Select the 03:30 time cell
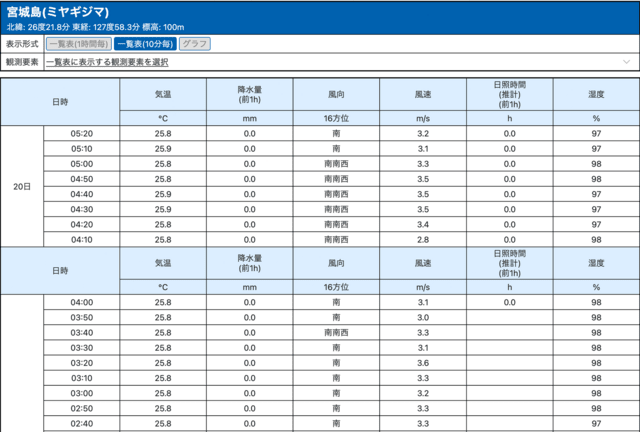640x432 pixels. pos(82,347)
